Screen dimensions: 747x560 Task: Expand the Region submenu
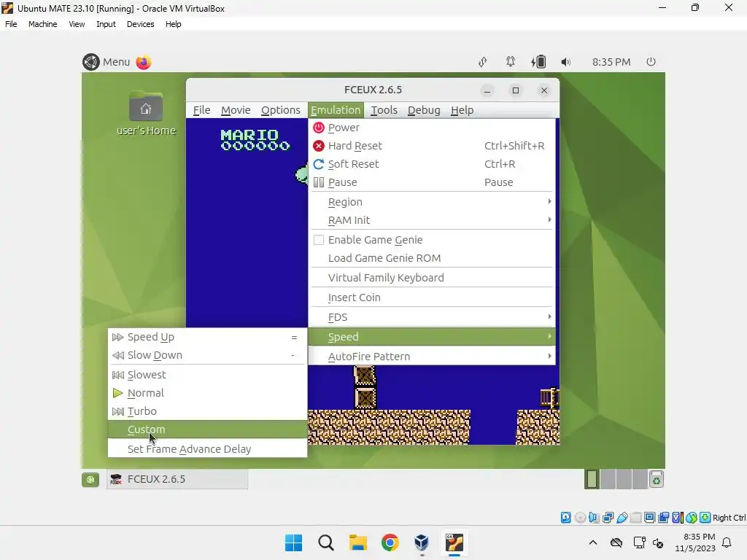[x=432, y=202]
